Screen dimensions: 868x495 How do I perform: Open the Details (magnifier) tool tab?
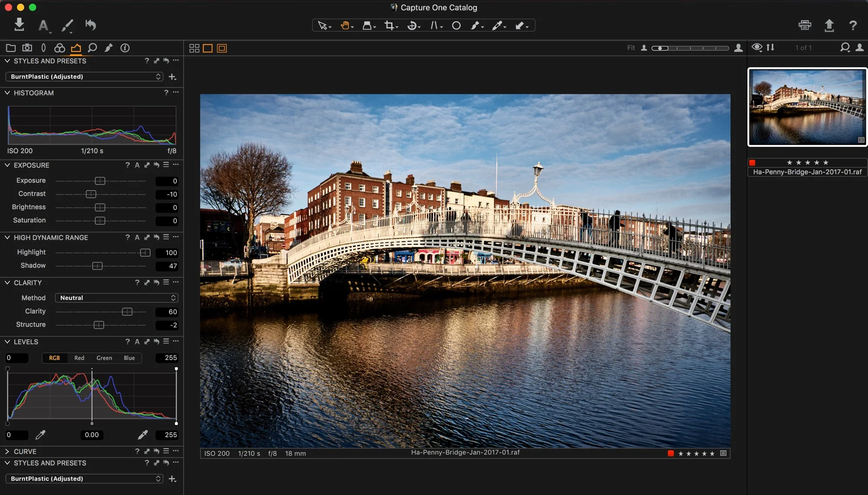pyautogui.click(x=92, y=48)
